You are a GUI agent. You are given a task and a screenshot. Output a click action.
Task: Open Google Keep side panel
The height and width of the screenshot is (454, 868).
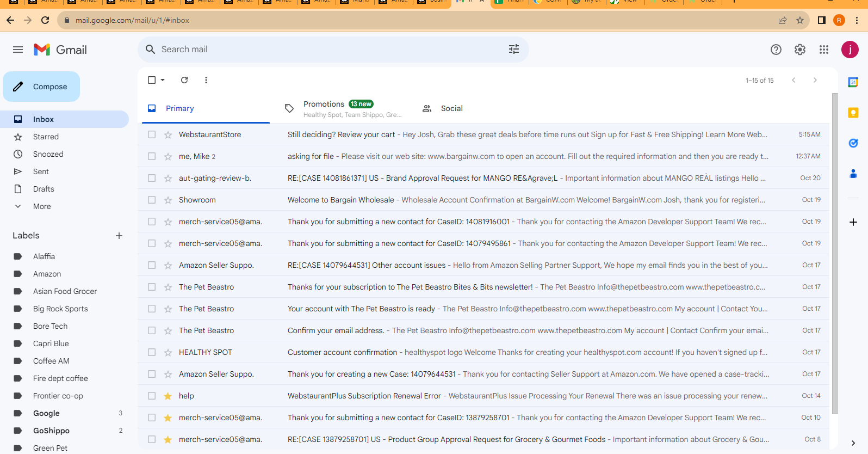coord(853,113)
